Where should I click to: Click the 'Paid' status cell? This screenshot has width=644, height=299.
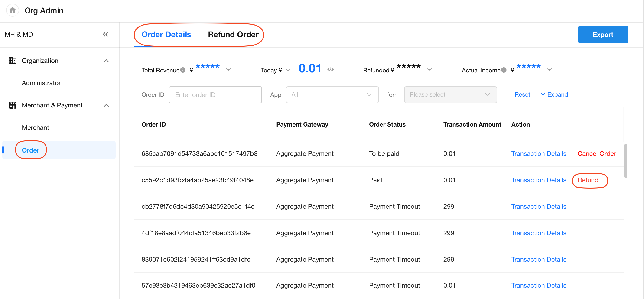(x=375, y=180)
